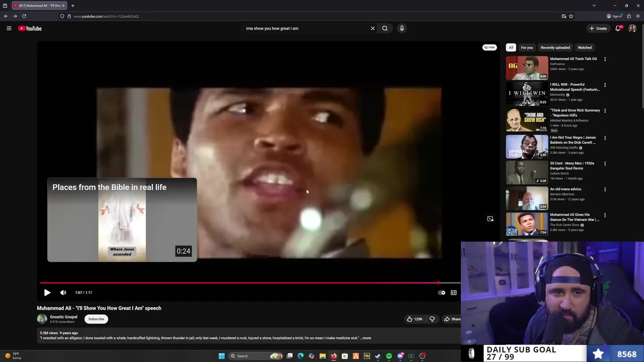Viewport: 644px width, 362px height.
Task: Click the browser address bar URL
Action: [x=106, y=16]
